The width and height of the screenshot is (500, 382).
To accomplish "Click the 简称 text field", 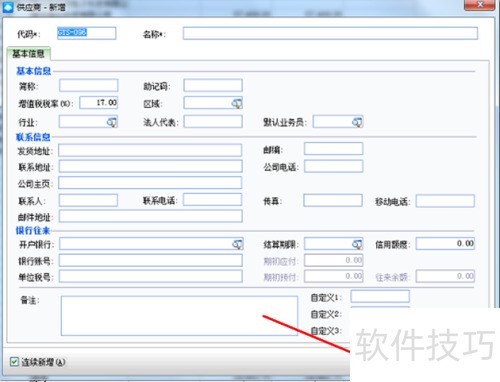I will pyautogui.click(x=89, y=85).
